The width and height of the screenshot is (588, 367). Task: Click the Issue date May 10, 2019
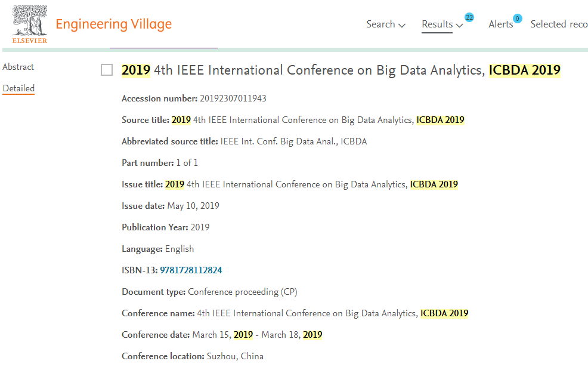[x=193, y=206]
